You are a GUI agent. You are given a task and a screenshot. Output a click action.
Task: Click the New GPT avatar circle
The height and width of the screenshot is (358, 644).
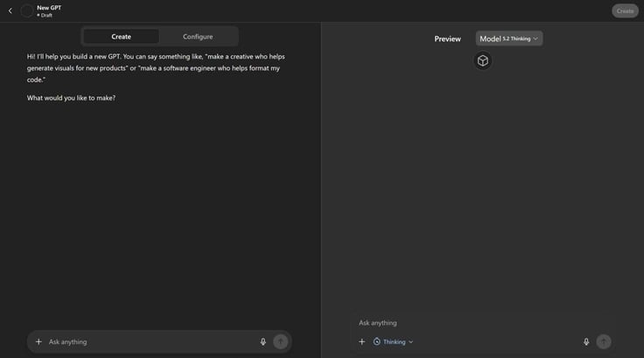tap(27, 11)
